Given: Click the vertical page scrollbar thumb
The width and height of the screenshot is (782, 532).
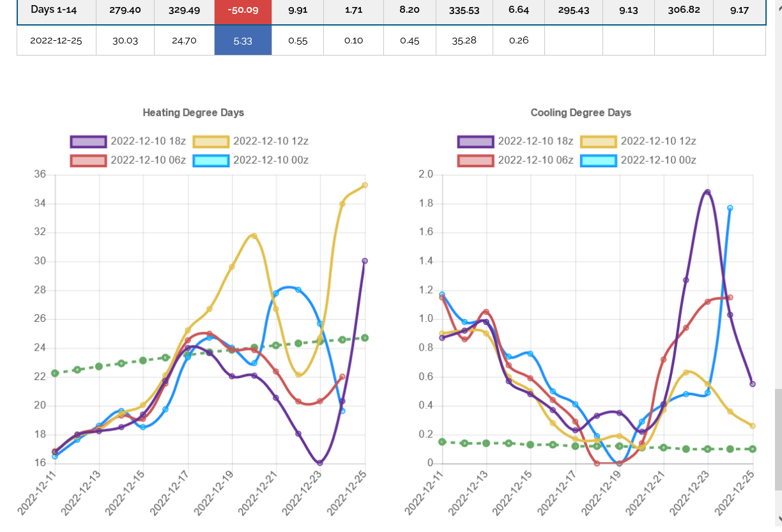Looking at the screenshot, I should 777,441.
